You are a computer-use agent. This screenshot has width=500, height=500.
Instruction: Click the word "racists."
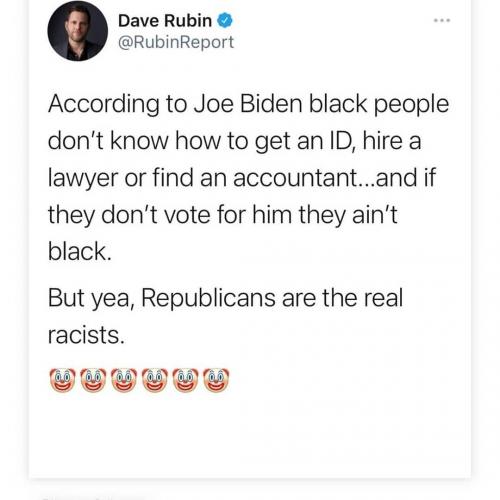coord(86,335)
